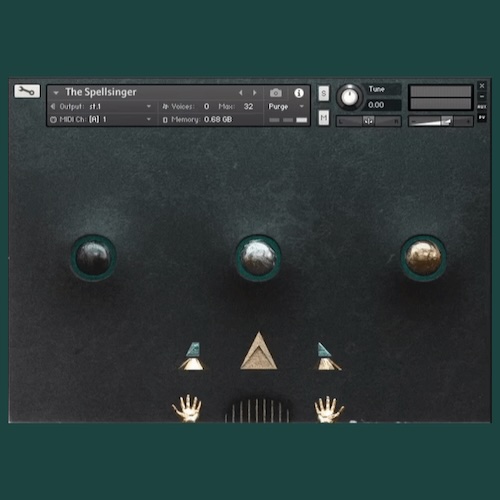
Task: Click the Tune knob
Action: [349, 97]
